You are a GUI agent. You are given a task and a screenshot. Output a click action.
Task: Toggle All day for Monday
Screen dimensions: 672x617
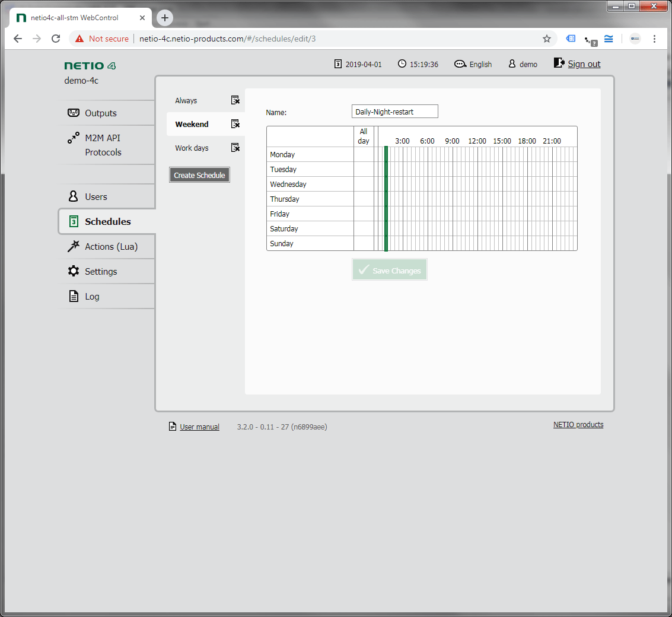tap(364, 154)
